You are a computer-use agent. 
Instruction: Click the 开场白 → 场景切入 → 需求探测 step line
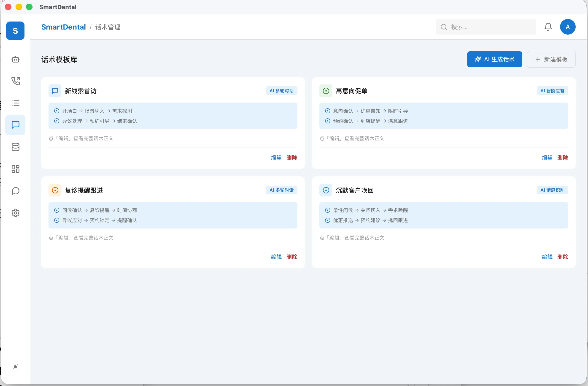point(97,111)
